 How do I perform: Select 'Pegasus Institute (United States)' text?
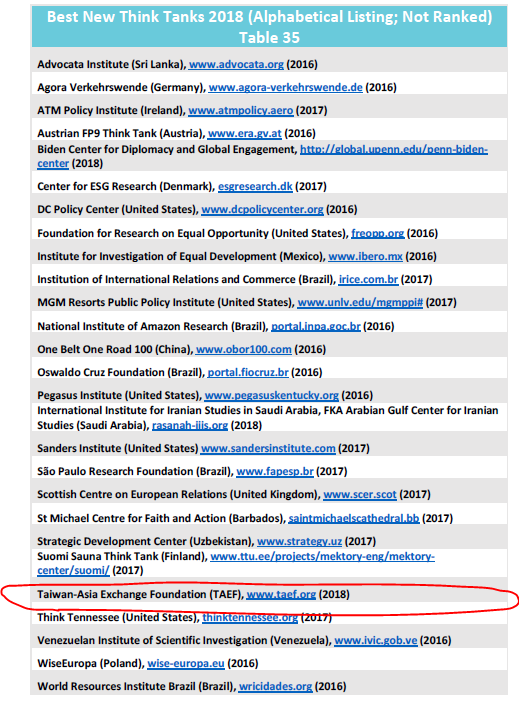(x=120, y=395)
